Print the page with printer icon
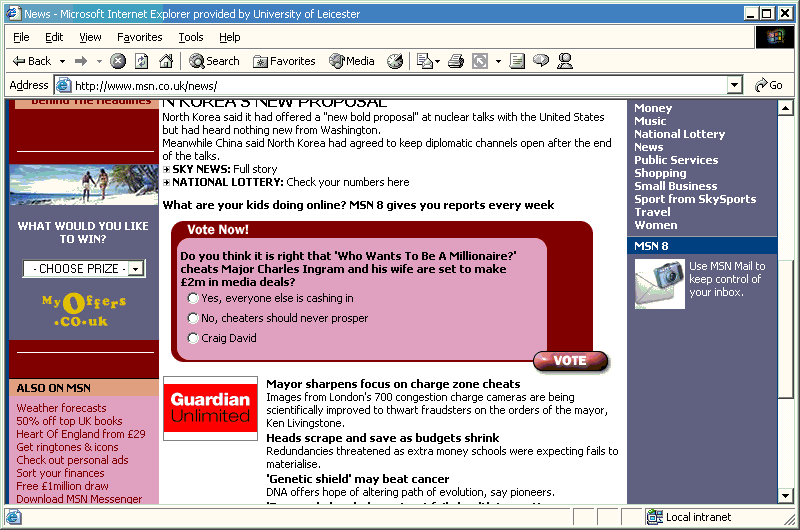This screenshot has height=530, width=800. tap(456, 61)
